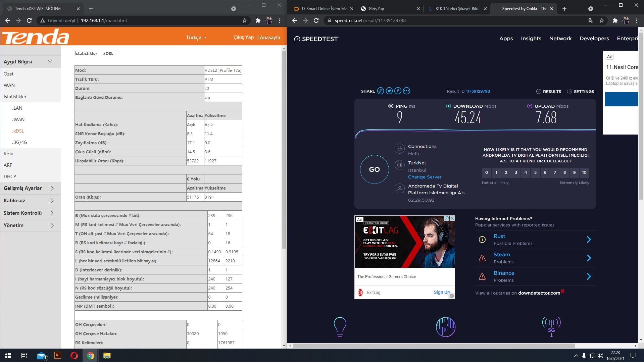
Task: Bookmark the Speedtest result page
Action: pyautogui.click(x=602, y=20)
